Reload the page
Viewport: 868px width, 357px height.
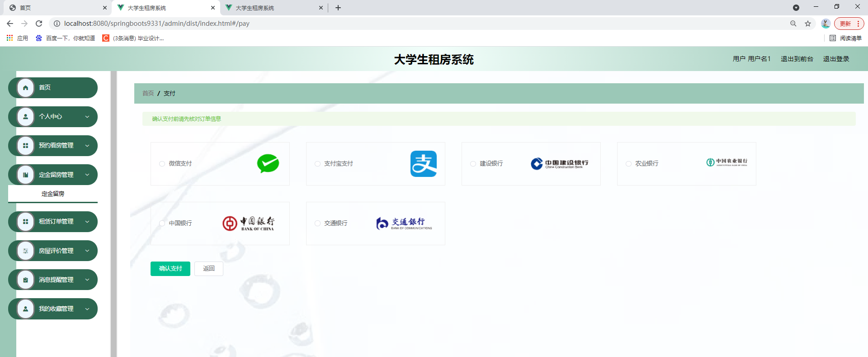tap(39, 24)
